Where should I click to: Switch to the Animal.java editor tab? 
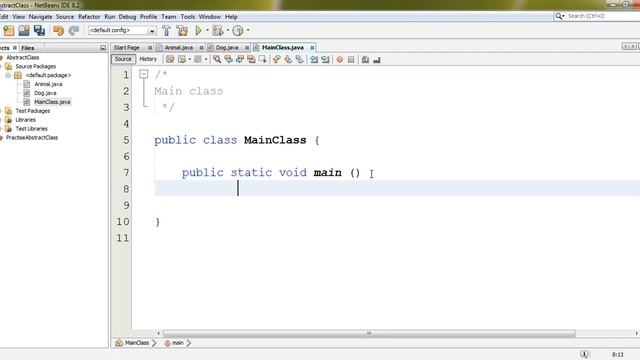(x=179, y=48)
